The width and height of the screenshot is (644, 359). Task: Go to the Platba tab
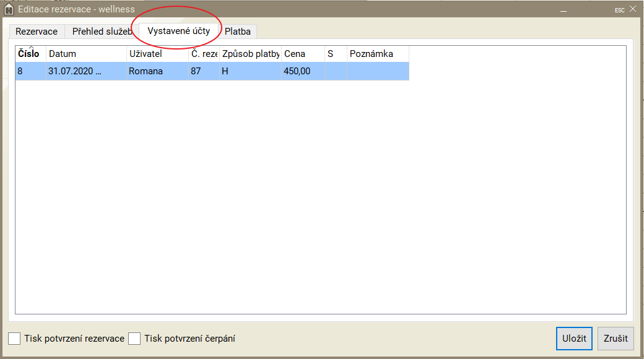tap(238, 32)
